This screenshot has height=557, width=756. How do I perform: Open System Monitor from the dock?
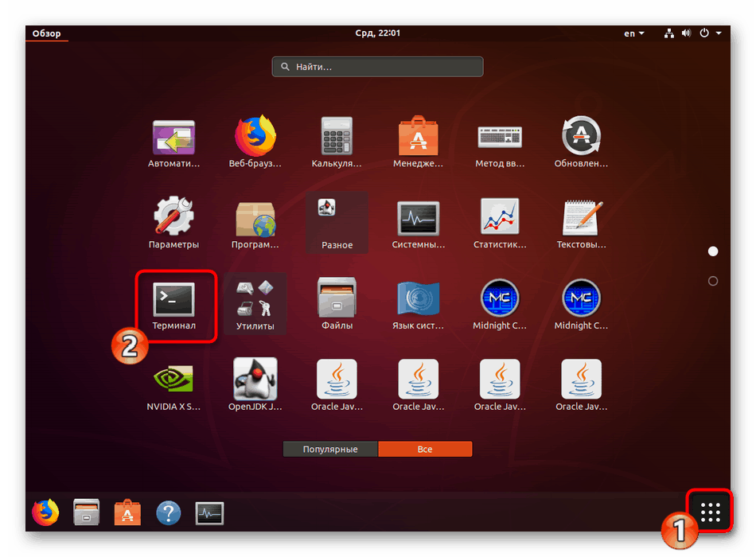click(209, 513)
